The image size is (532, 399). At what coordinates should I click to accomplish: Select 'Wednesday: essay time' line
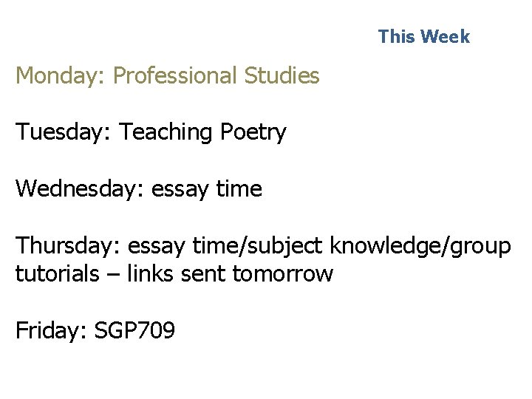pyautogui.click(x=139, y=188)
